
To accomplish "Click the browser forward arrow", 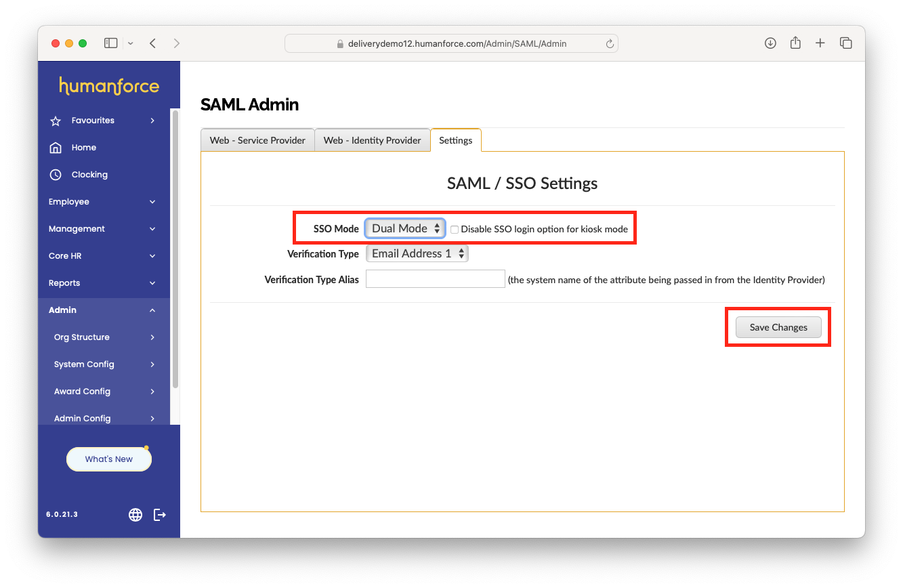I will click(177, 43).
